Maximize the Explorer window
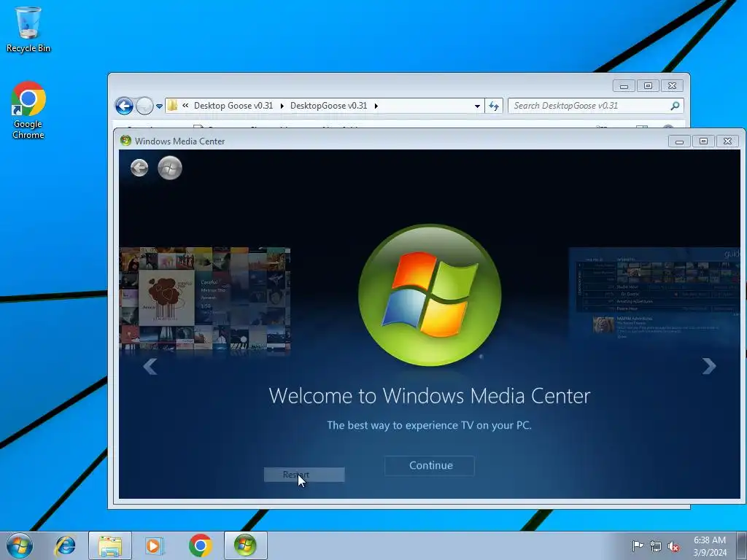 pyautogui.click(x=648, y=86)
